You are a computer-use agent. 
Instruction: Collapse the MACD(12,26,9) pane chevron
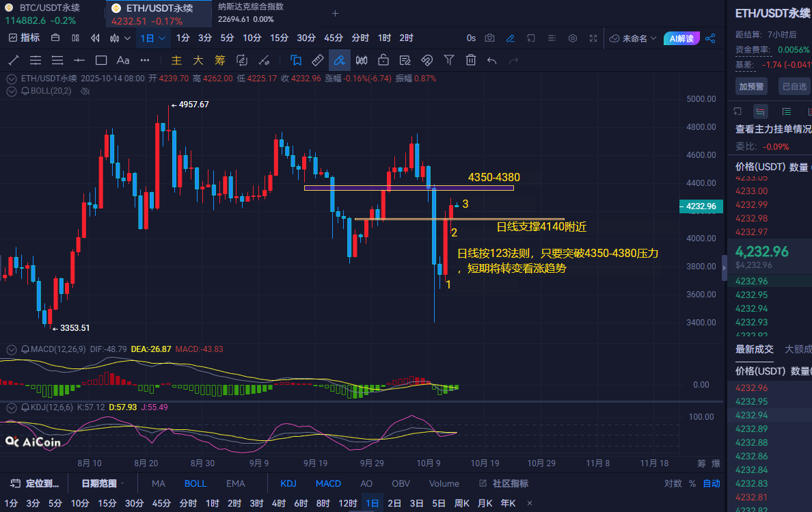pyautogui.click(x=12, y=350)
